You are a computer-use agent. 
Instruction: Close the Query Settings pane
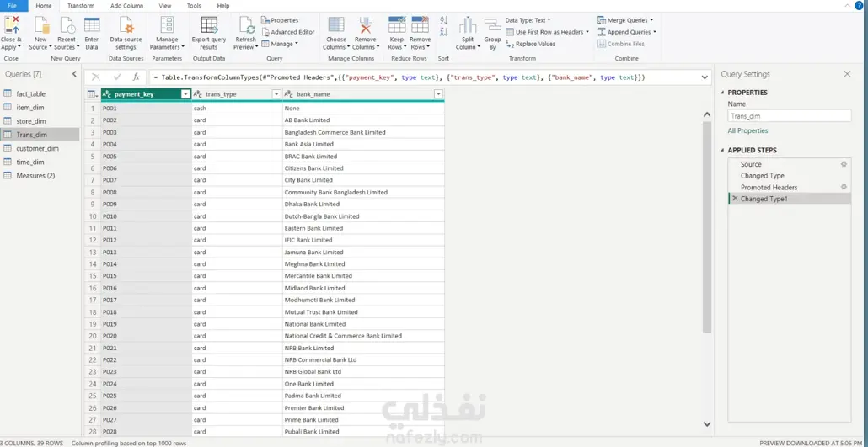click(x=846, y=74)
